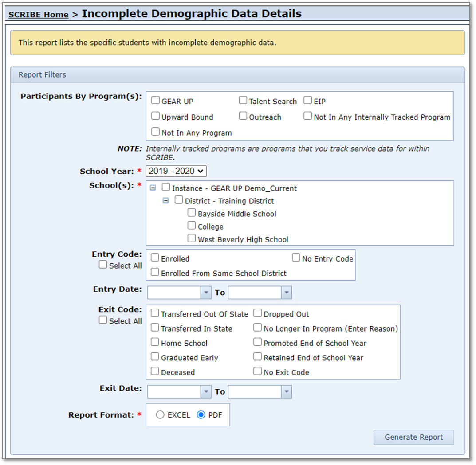
Task: Tick Enrolled From Same School District
Action: point(155,272)
